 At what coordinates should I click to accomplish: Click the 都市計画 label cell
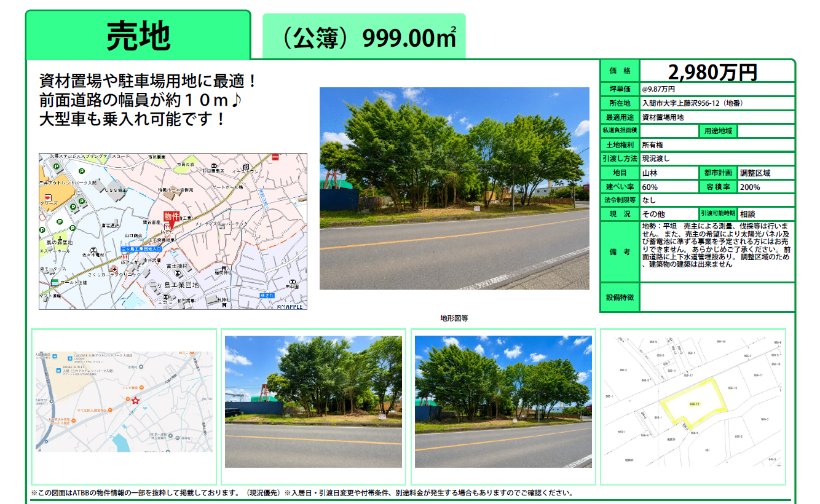pyautogui.click(x=718, y=173)
